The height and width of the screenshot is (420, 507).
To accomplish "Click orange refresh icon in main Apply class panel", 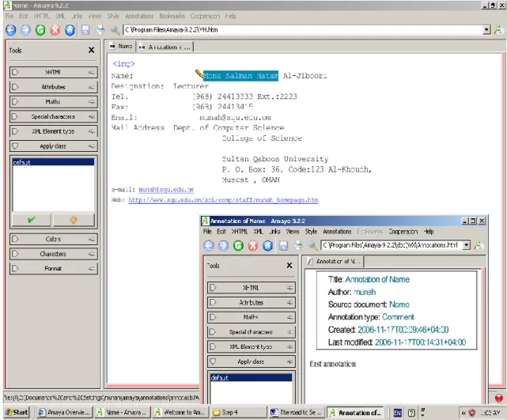I will tap(74, 220).
